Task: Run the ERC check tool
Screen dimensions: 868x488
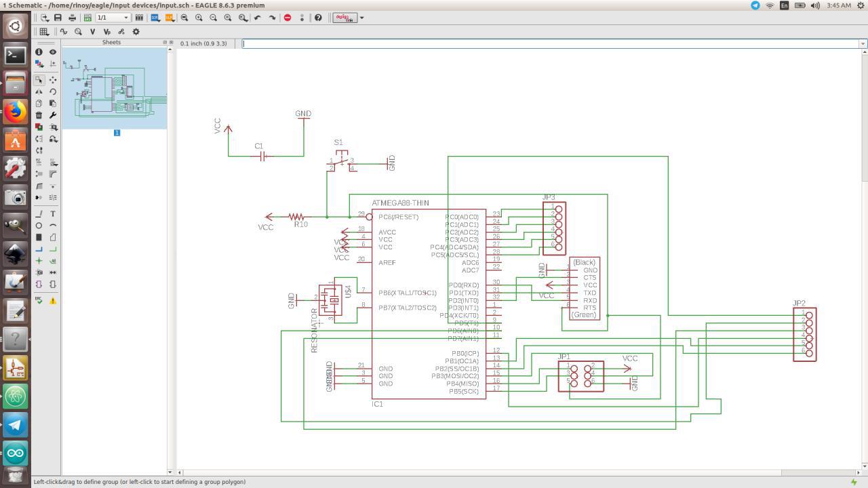Action: (x=39, y=300)
